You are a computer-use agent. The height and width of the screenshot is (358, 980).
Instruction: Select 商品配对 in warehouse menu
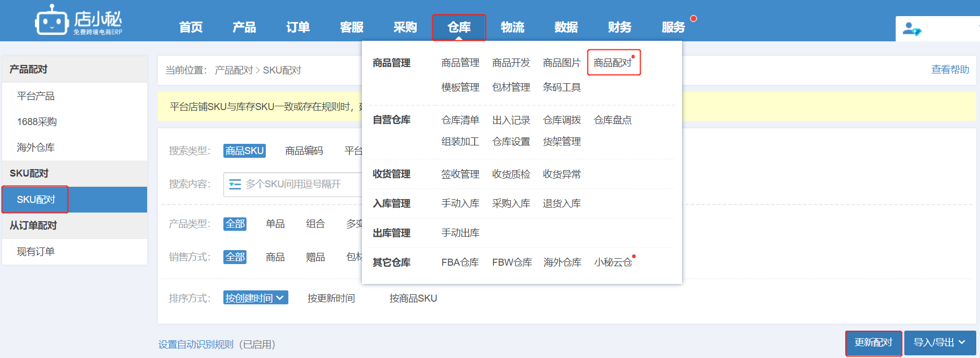tap(613, 63)
